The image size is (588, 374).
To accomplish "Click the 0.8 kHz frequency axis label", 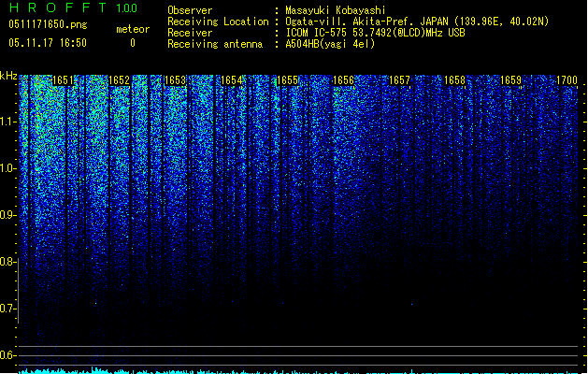I will click(x=7, y=262).
